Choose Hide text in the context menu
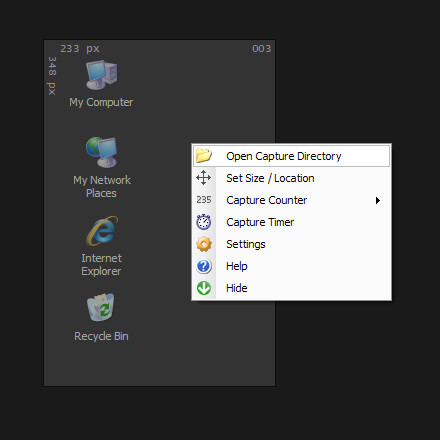Screen dimensions: 440x440 click(237, 288)
